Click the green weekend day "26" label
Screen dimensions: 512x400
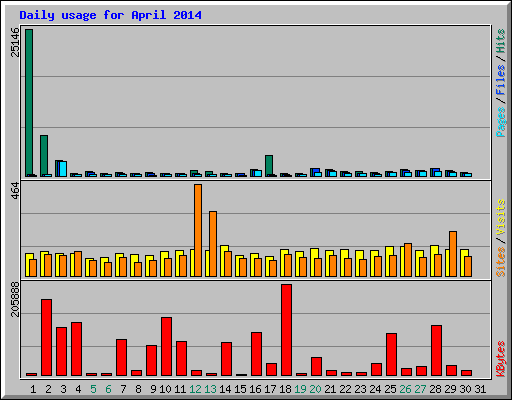click(x=405, y=389)
